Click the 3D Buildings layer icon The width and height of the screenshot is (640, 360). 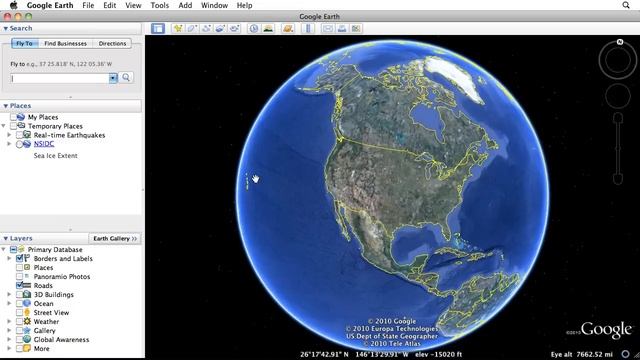click(x=27, y=294)
